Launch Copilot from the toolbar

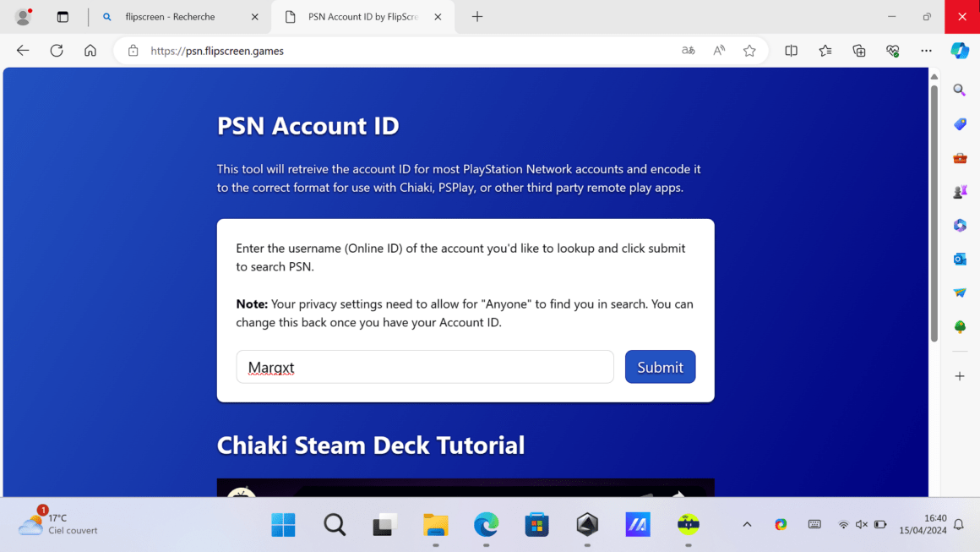(x=960, y=51)
